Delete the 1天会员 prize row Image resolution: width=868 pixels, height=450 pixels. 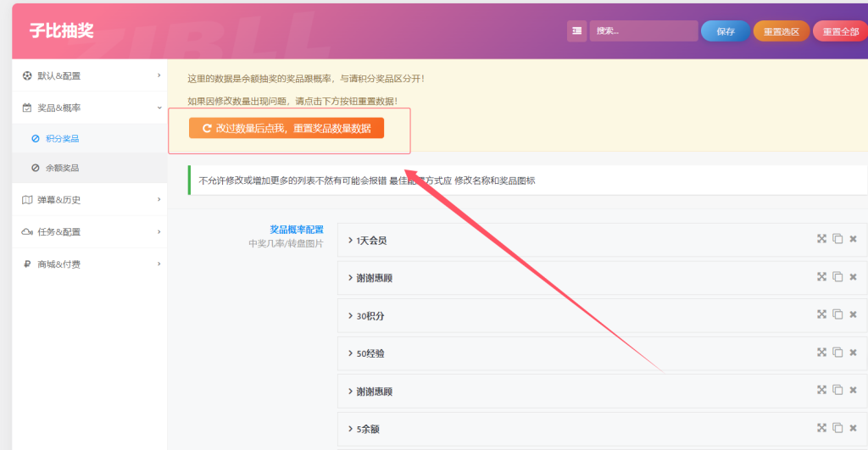(x=853, y=239)
